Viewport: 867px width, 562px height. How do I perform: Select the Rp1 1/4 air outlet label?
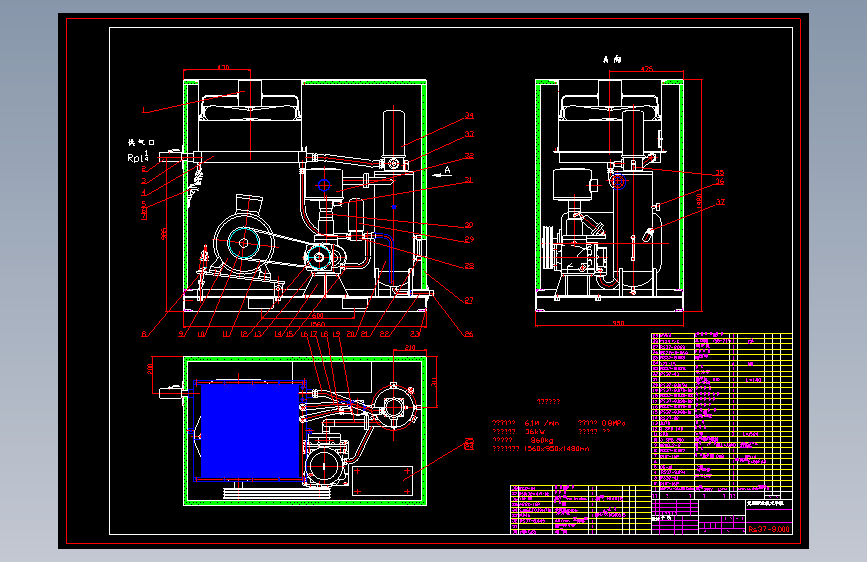coord(138,157)
